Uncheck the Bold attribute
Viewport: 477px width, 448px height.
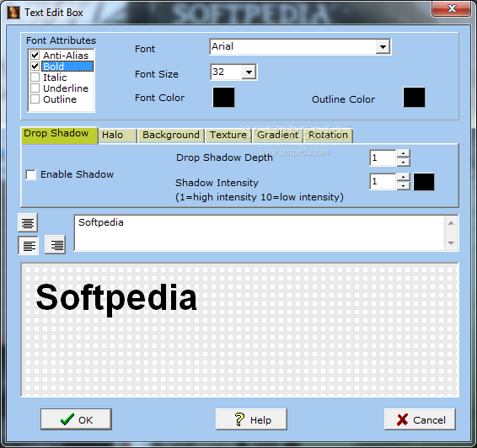(35, 67)
